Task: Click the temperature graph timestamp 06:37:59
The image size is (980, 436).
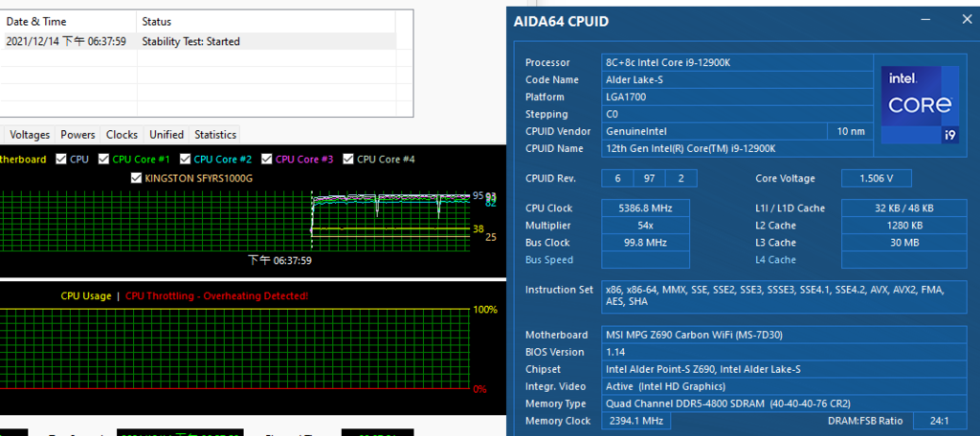Action: pos(279,260)
